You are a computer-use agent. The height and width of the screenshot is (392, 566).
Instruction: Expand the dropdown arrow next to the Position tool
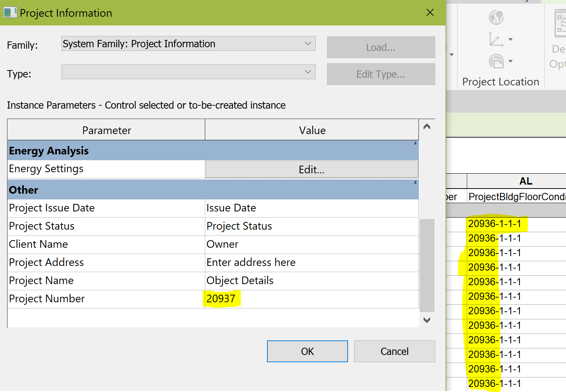point(511,61)
